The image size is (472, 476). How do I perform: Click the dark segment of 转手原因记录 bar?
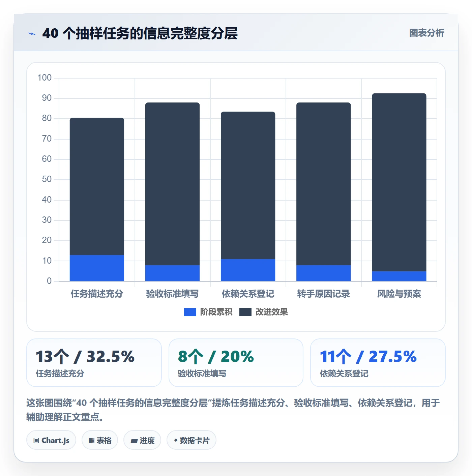click(x=323, y=184)
